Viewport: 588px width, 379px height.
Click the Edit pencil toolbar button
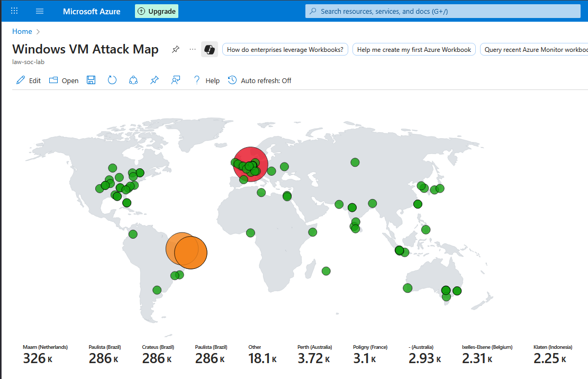[28, 80]
